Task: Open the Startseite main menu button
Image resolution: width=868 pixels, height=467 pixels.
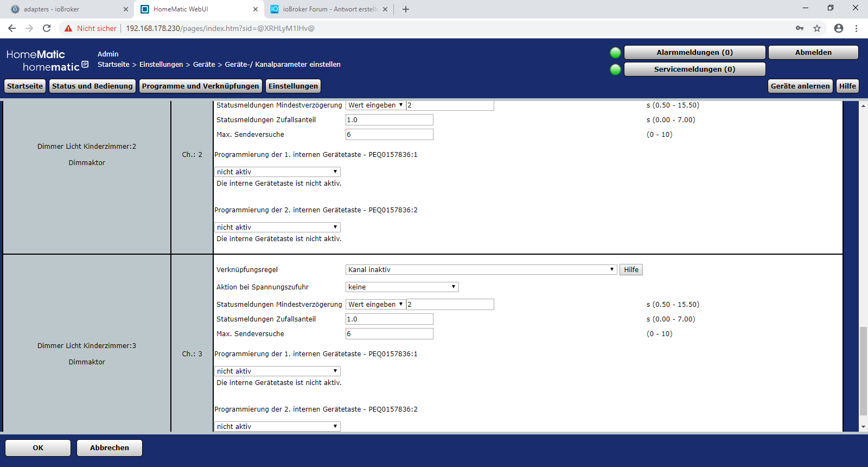Action: (25, 86)
